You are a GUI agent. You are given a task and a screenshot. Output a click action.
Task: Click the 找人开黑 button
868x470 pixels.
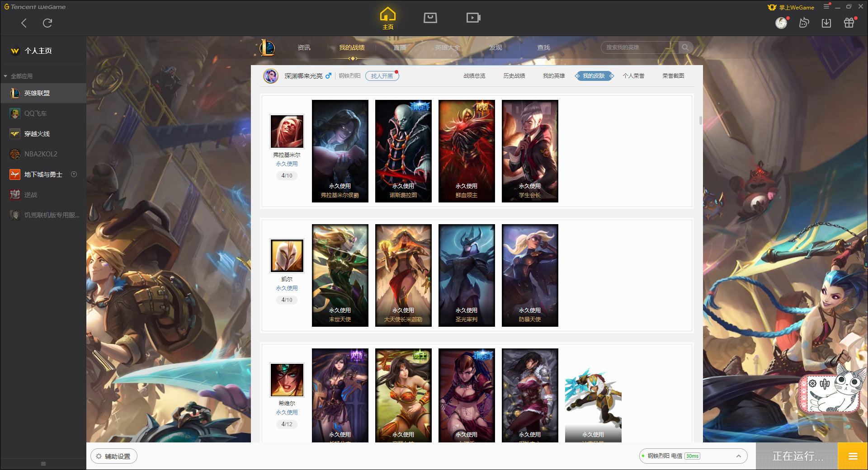(x=382, y=76)
